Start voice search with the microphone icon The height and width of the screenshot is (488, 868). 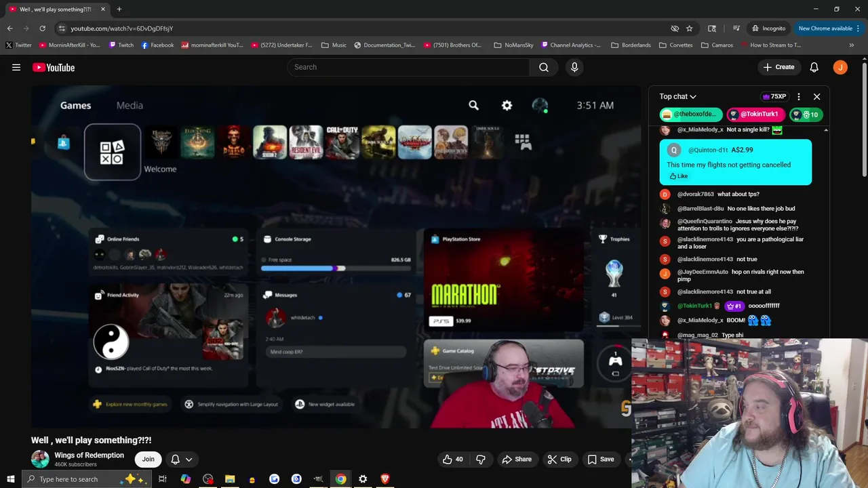coord(574,67)
